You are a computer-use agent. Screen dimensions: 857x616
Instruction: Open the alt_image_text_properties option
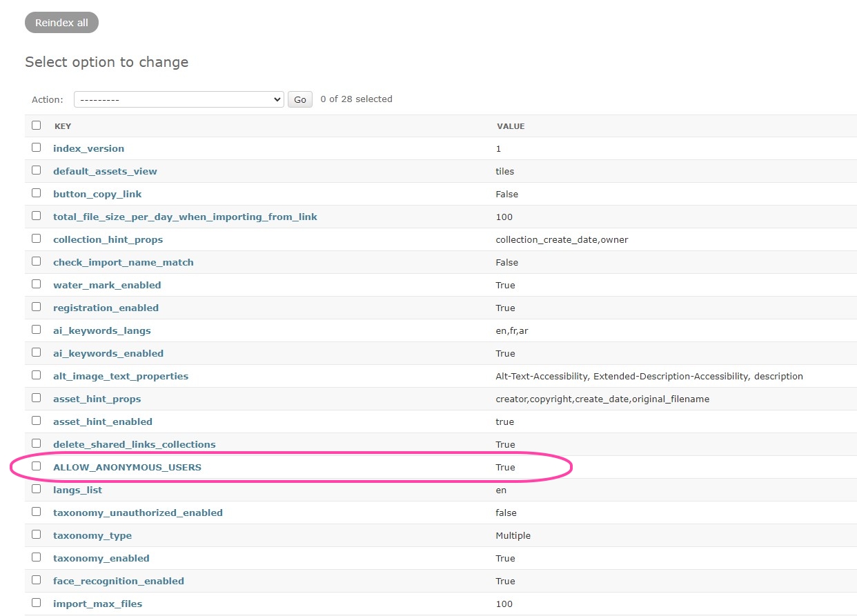(121, 376)
